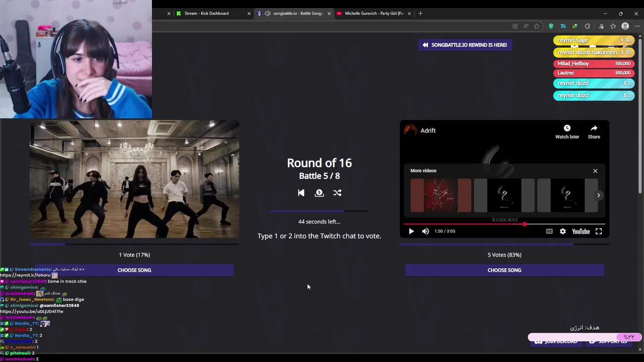Open the download manager extension icon
Image resolution: width=644 pixels, height=362 pixels.
tap(575, 26)
